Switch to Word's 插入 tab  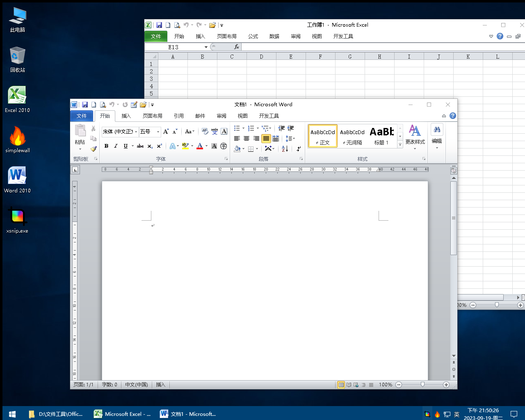(x=126, y=116)
